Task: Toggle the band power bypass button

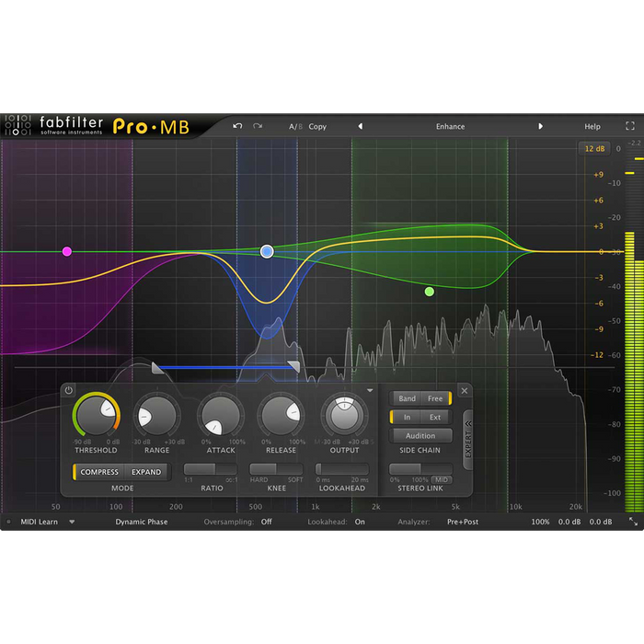Action: pos(69,390)
